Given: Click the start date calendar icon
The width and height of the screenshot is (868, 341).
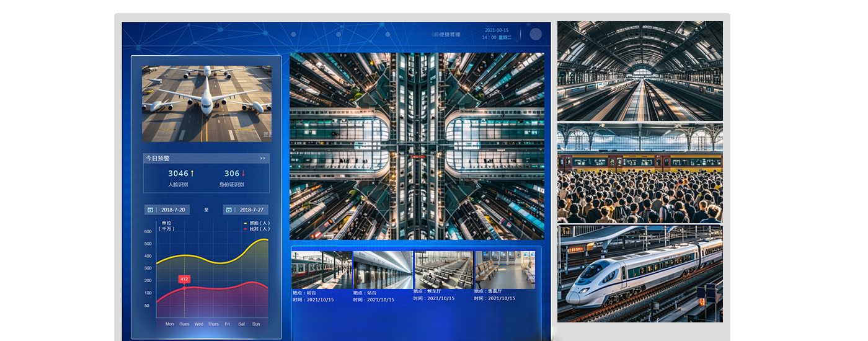Looking at the screenshot, I should [x=150, y=210].
